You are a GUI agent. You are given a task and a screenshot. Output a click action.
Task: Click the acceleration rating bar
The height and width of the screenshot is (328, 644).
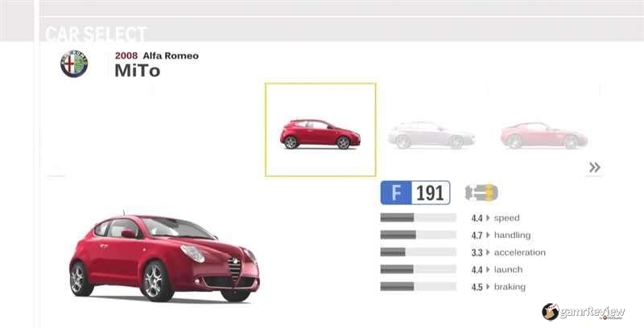pos(418,252)
